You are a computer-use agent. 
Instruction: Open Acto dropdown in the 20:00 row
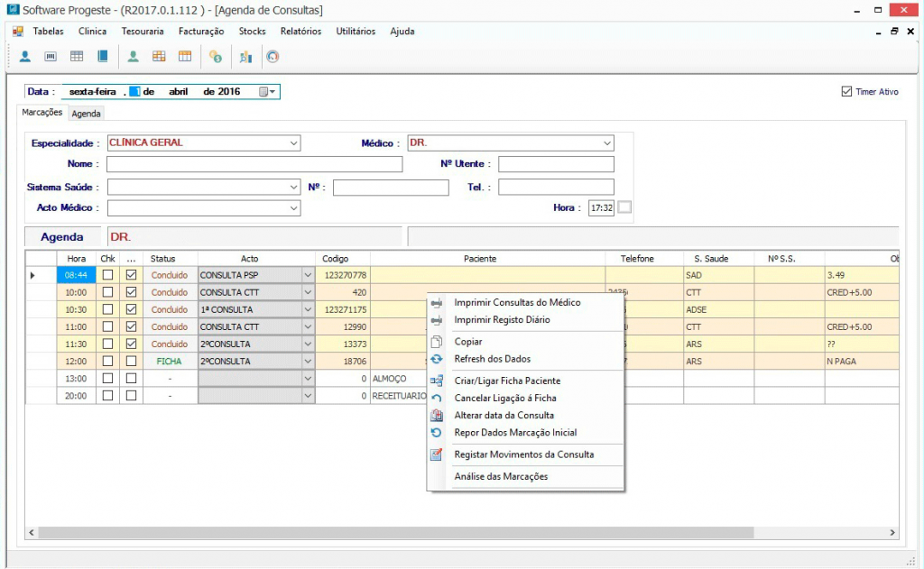tap(308, 395)
